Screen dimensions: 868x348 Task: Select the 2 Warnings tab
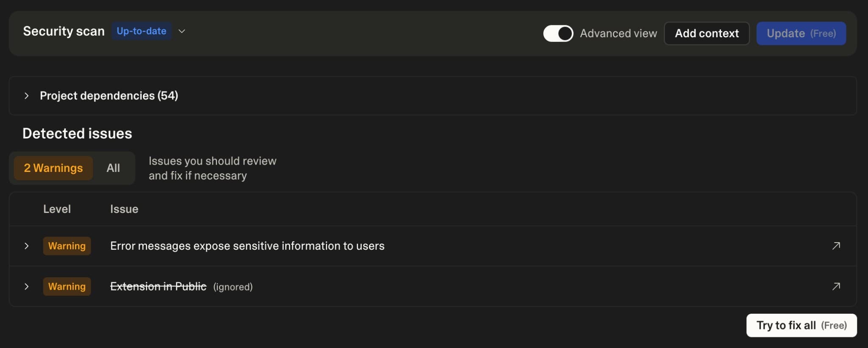click(53, 168)
